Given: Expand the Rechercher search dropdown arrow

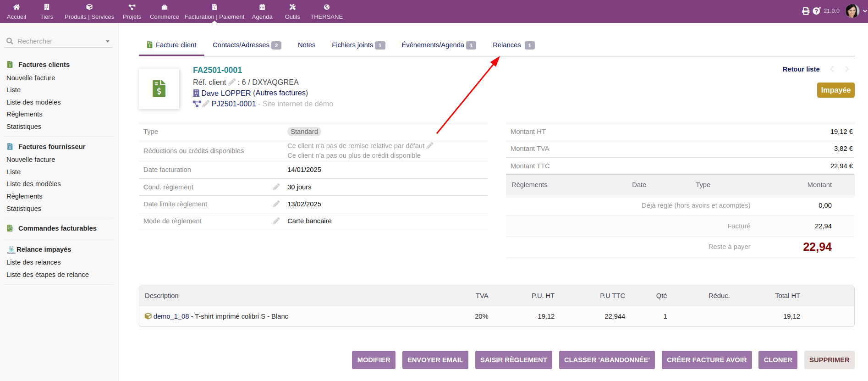Looking at the screenshot, I should point(108,41).
